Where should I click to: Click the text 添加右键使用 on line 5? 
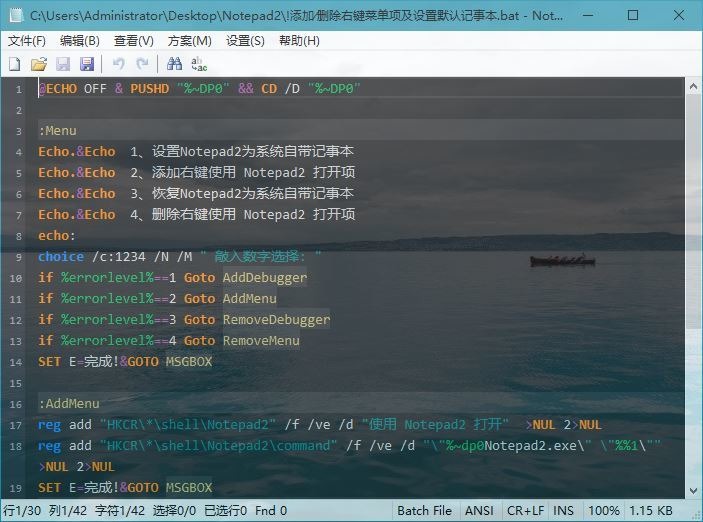pos(194,173)
